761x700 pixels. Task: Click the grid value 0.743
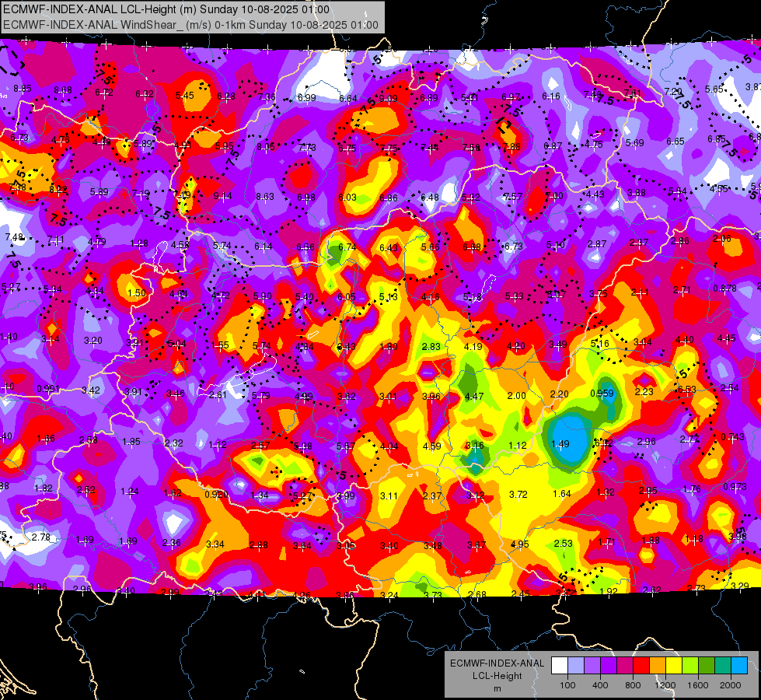coord(733,436)
